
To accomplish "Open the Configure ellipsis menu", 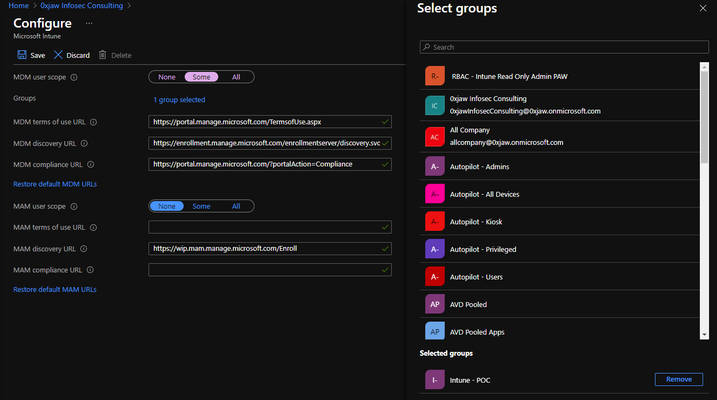I will 89,23.
